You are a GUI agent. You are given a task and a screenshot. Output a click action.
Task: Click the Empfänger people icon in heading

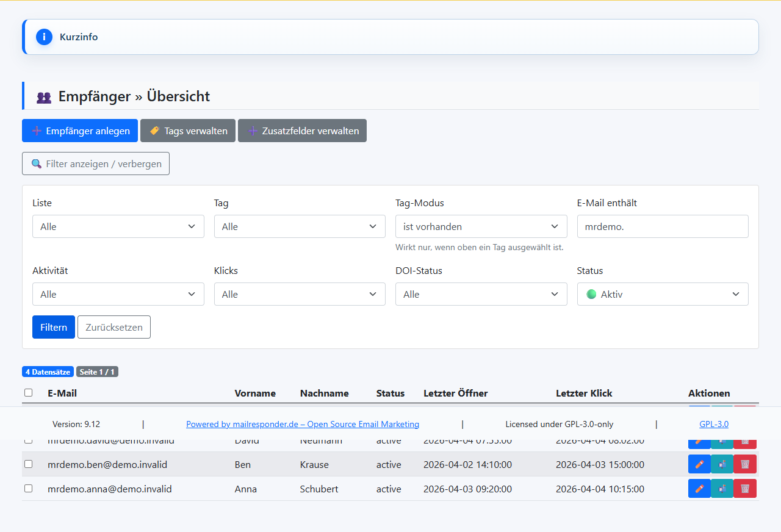44,97
